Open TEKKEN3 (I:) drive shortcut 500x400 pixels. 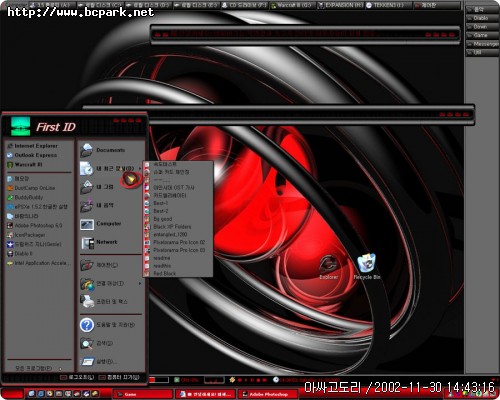click(388, 5)
